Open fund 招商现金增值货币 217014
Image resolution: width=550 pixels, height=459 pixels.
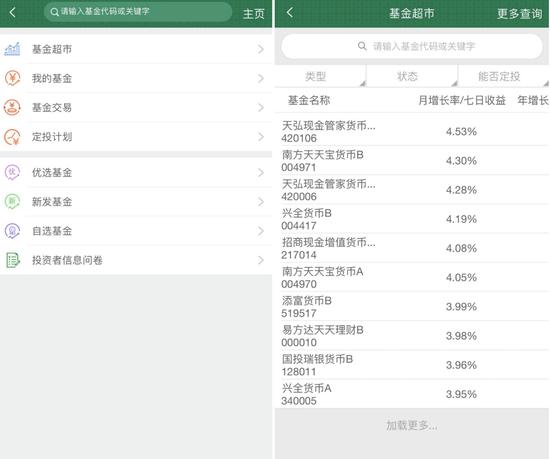point(412,248)
